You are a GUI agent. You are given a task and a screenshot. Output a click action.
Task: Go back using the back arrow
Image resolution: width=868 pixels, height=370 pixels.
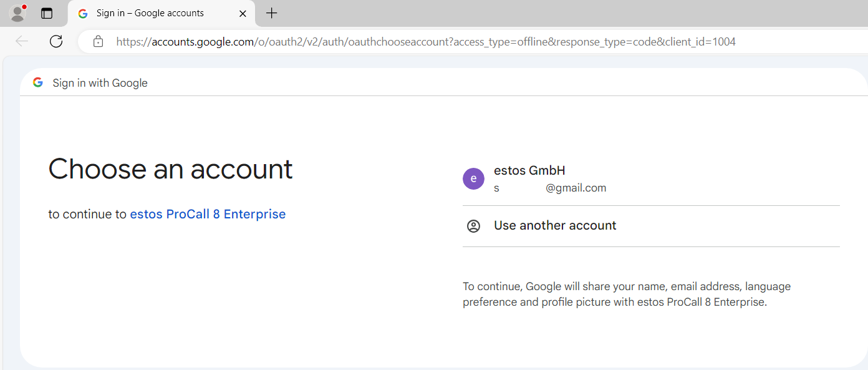pos(22,41)
